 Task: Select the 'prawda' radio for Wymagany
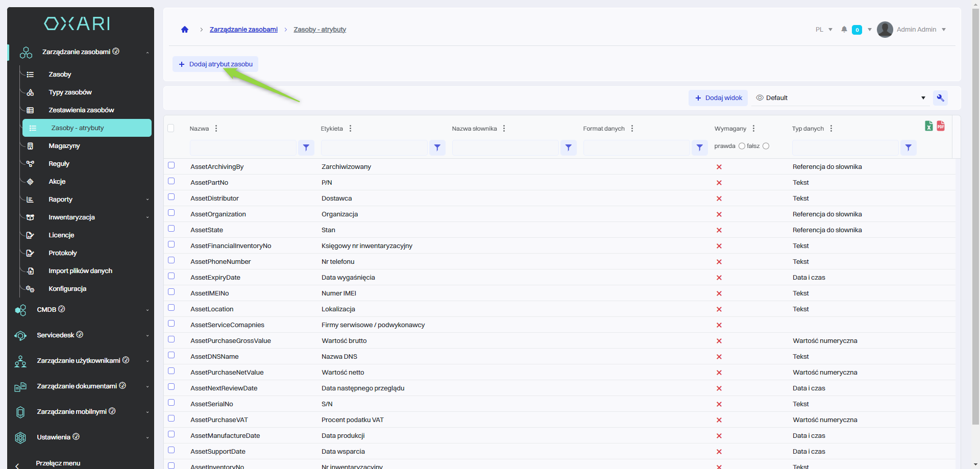click(742, 146)
